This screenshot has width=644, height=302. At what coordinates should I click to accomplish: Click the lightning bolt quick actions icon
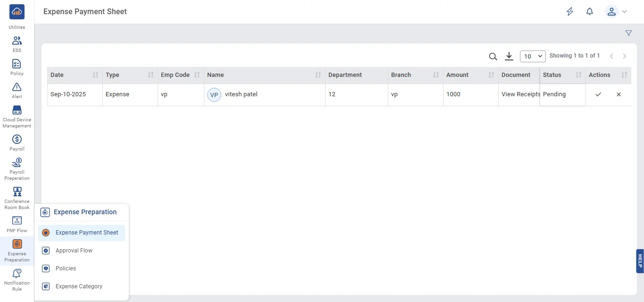tap(570, 12)
